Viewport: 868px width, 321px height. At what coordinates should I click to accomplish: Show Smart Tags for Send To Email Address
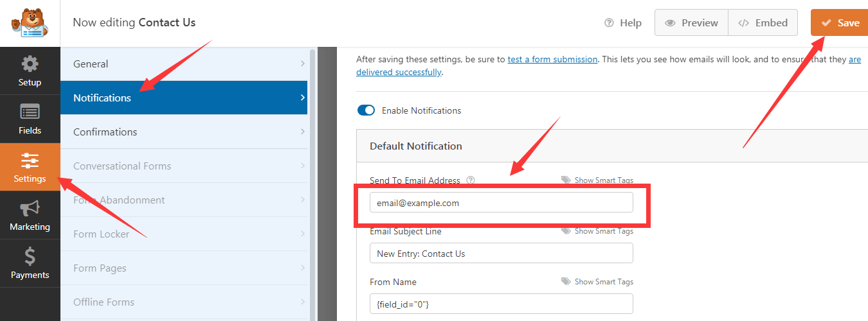click(597, 180)
